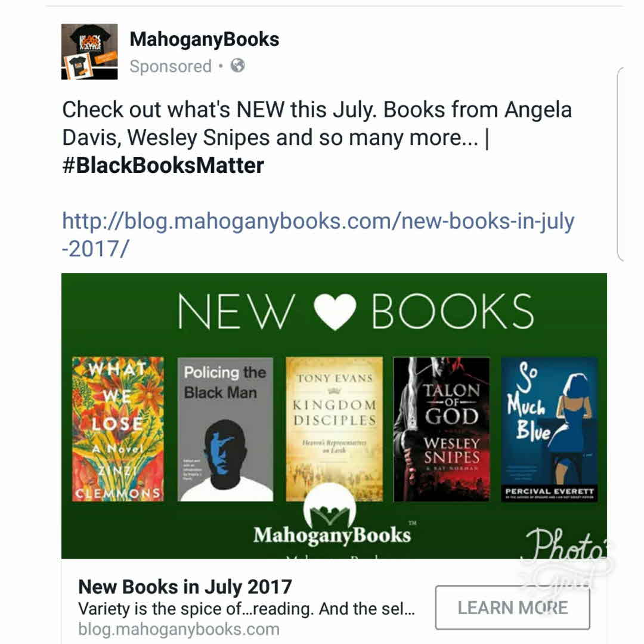This screenshot has width=644, height=644.
Task: Tap the What We Lose book cover
Action: pyautogui.click(x=118, y=429)
